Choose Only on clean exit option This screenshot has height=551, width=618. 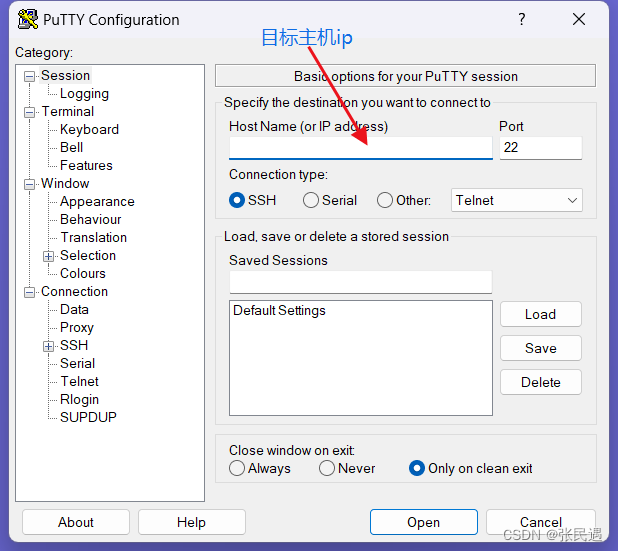[x=417, y=468]
